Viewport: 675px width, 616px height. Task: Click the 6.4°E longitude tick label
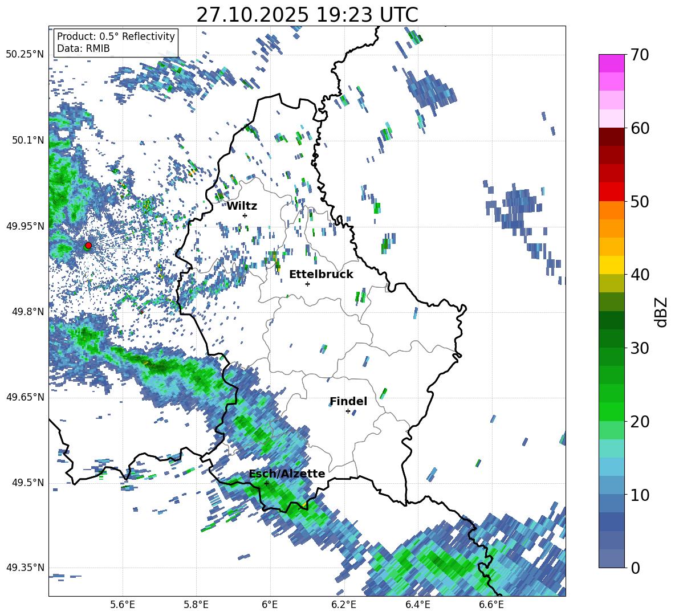417,605
